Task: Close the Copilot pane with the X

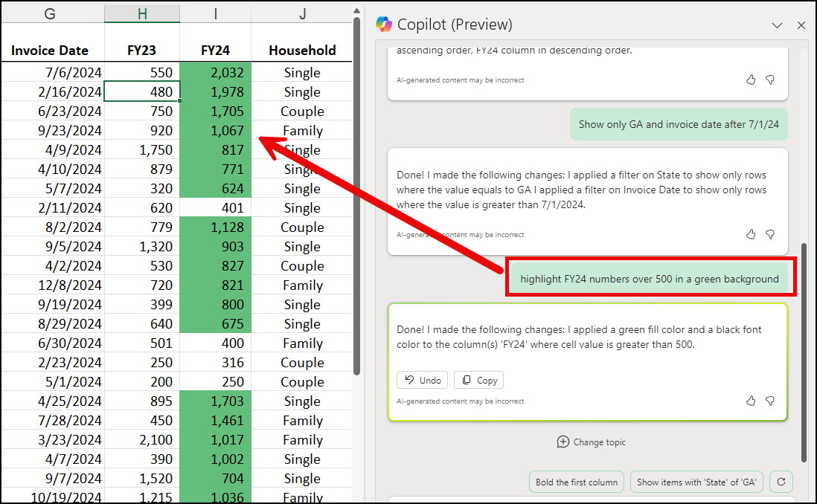Action: pos(801,25)
